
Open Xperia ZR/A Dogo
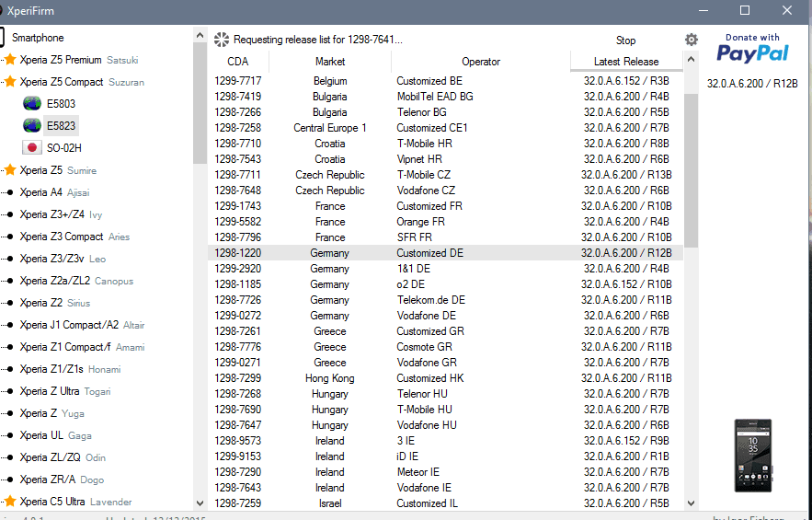click(x=62, y=480)
